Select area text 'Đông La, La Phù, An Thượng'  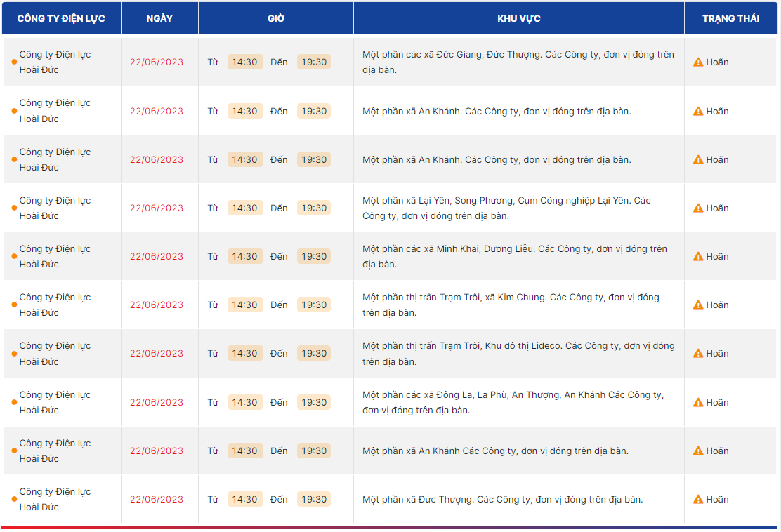pos(497,394)
